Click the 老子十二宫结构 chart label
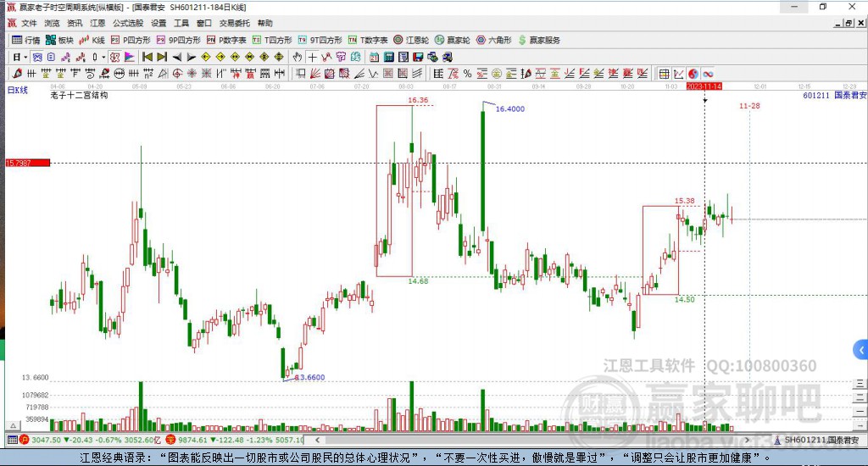Screen dimensions: 868x466 [79, 95]
